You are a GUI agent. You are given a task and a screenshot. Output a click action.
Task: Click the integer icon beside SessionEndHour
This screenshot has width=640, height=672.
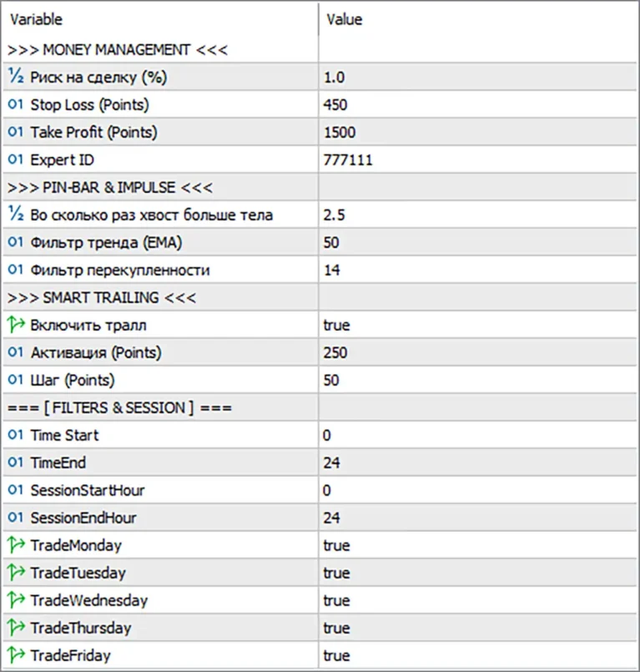click(x=15, y=518)
